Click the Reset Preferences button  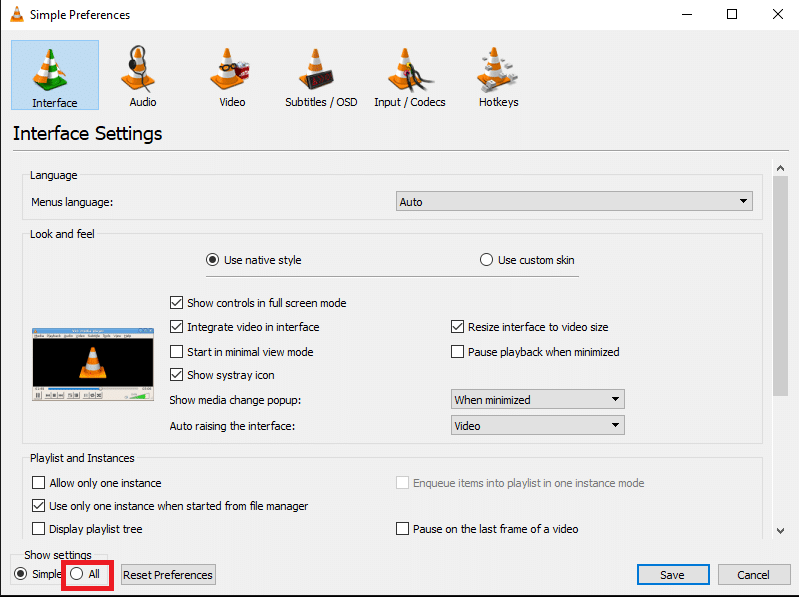168,575
